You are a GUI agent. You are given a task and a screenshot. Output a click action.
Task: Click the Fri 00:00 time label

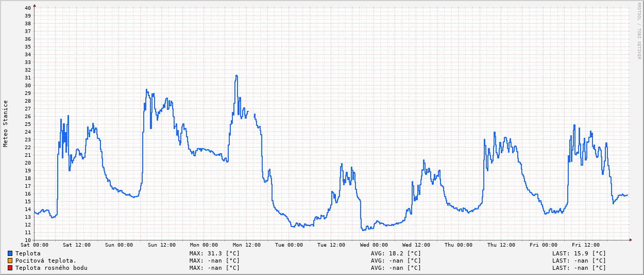click(x=544, y=245)
